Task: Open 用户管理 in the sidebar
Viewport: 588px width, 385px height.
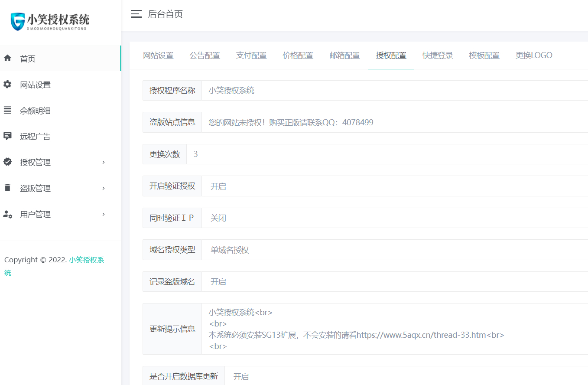Action: pyautogui.click(x=60, y=215)
